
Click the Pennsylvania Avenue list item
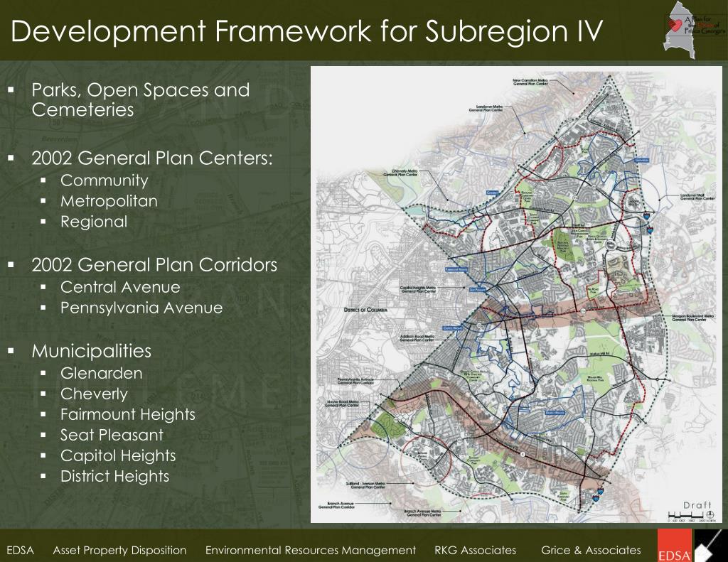point(141,308)
